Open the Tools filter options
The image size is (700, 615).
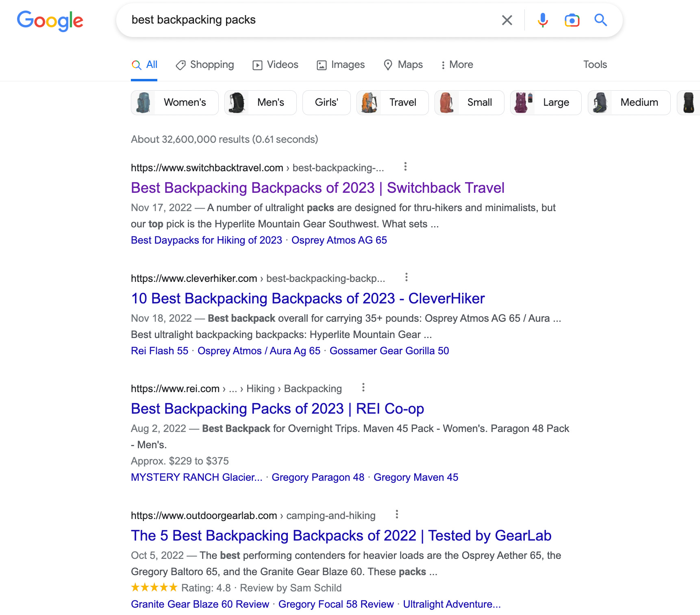pos(595,65)
